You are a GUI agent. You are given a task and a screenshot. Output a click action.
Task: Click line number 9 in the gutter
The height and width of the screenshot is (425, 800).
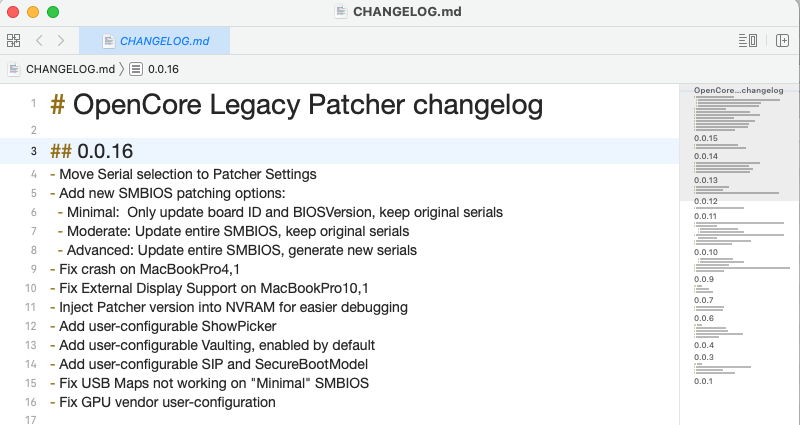(x=34, y=269)
